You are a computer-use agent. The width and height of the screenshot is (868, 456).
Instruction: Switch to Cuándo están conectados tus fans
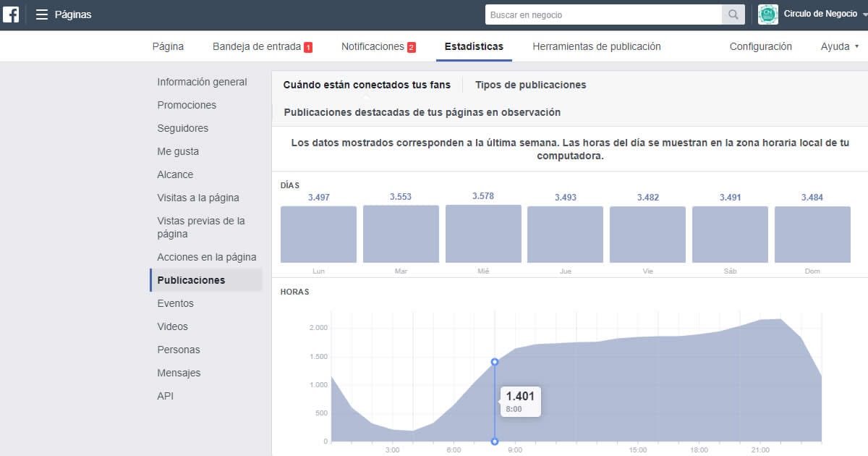pyautogui.click(x=367, y=85)
